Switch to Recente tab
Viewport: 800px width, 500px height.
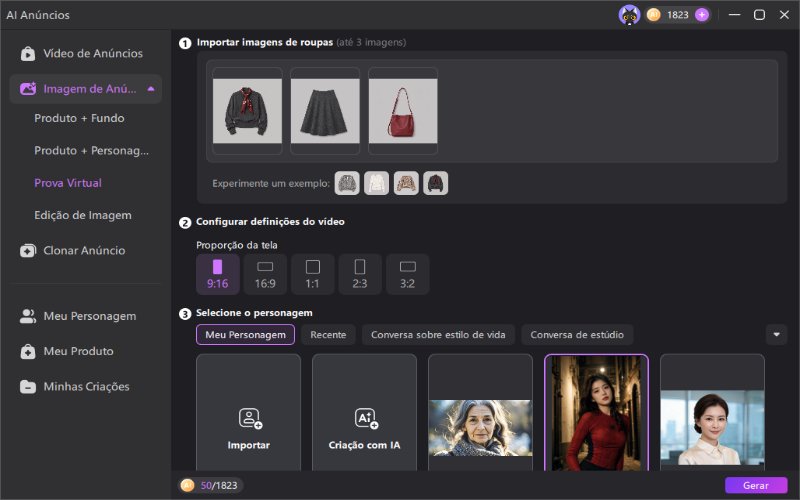coord(328,335)
